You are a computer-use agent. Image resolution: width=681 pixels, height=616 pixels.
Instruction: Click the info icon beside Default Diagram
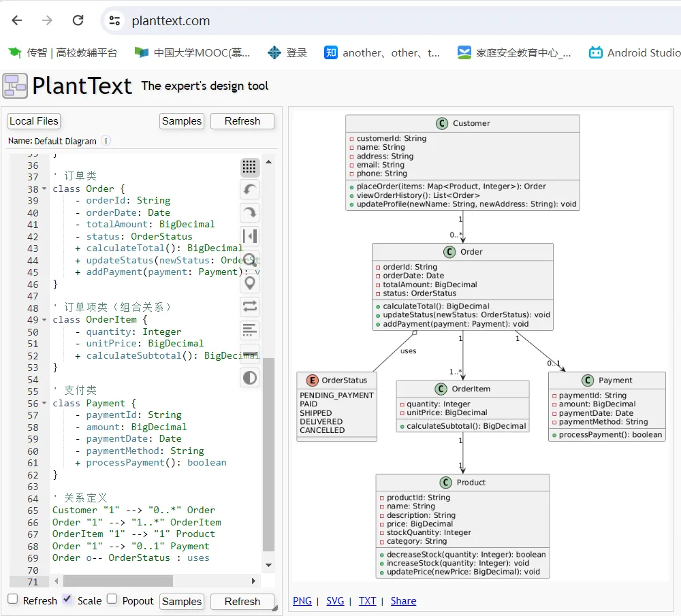click(106, 141)
